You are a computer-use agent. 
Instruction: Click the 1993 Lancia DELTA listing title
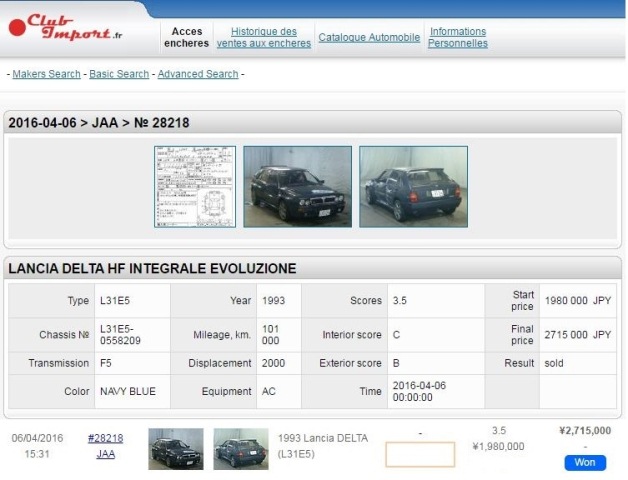(x=324, y=446)
